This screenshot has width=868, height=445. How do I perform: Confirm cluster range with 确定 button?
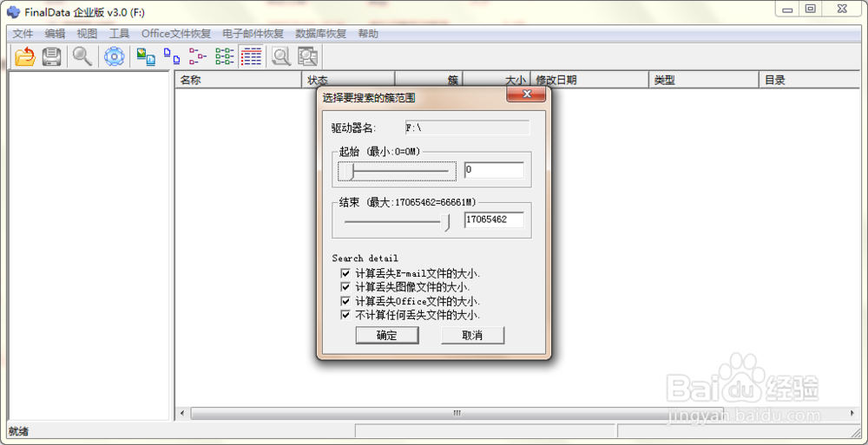tap(387, 336)
